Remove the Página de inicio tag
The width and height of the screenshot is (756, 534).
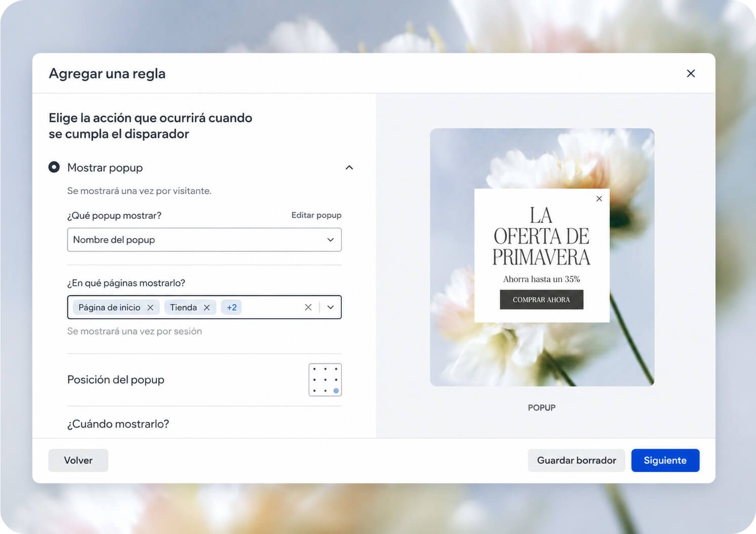point(150,308)
